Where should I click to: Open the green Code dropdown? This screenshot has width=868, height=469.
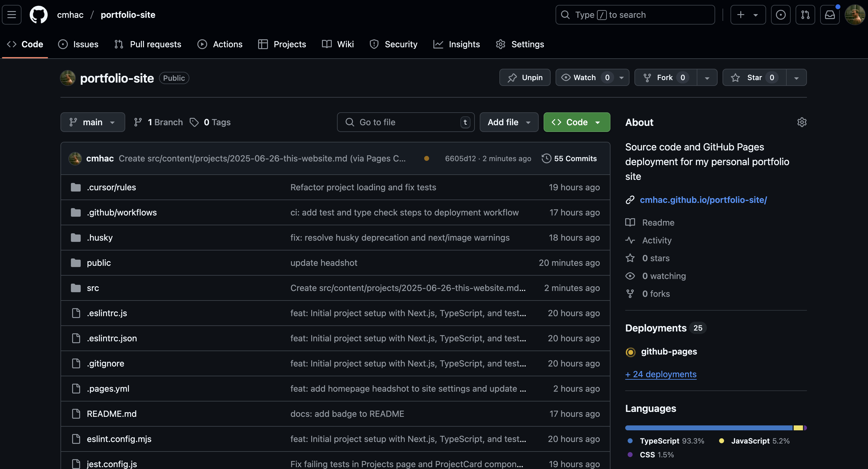pos(576,122)
